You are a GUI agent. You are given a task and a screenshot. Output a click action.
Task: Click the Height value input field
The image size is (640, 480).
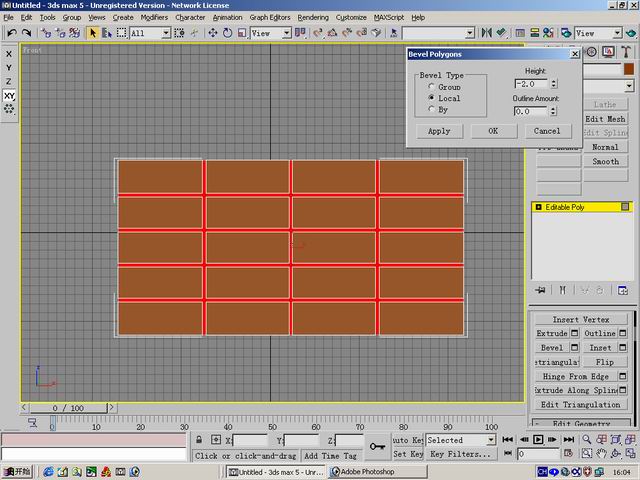click(x=530, y=84)
